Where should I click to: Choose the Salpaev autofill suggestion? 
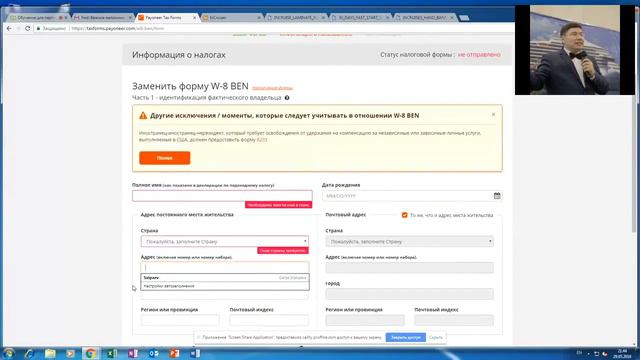[x=225, y=278]
